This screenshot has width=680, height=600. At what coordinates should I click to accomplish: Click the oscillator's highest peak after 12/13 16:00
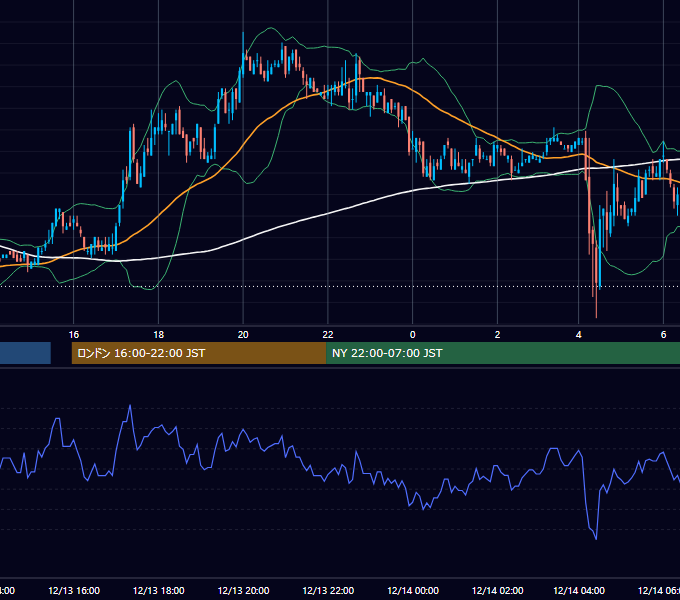pyautogui.click(x=130, y=406)
